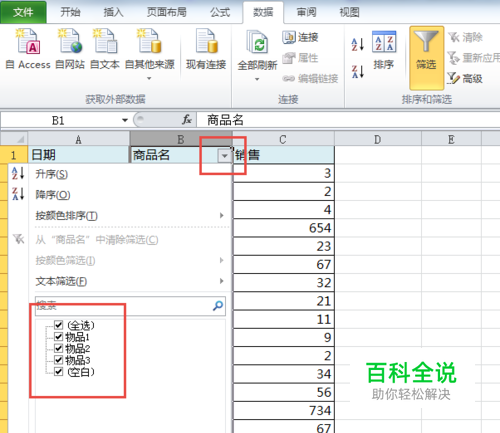Open the Name Box dropdown arrow
The image size is (500, 433).
125,120
